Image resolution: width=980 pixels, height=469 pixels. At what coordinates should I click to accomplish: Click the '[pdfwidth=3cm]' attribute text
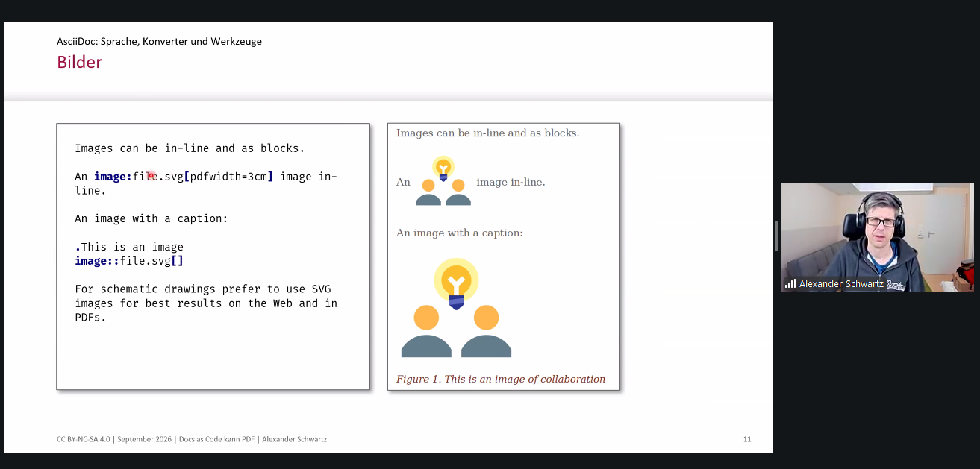[228, 177]
